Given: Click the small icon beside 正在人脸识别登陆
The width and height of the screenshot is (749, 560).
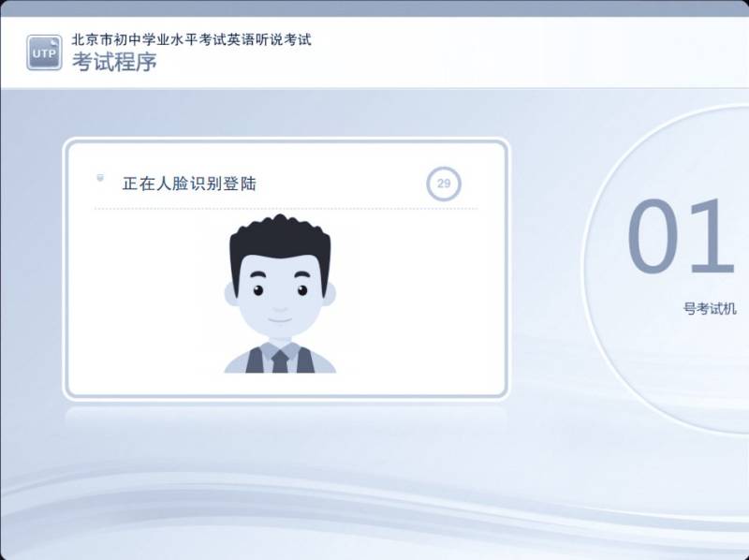Looking at the screenshot, I should click(100, 178).
